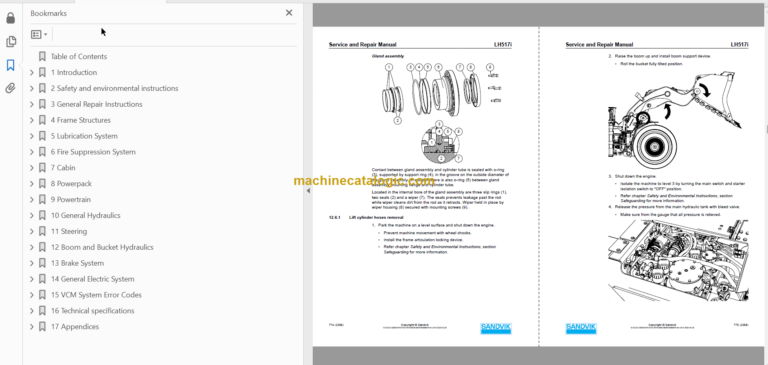Select 3 General Repair Instructions bookmark
This screenshot has height=365, width=768.
click(x=96, y=104)
